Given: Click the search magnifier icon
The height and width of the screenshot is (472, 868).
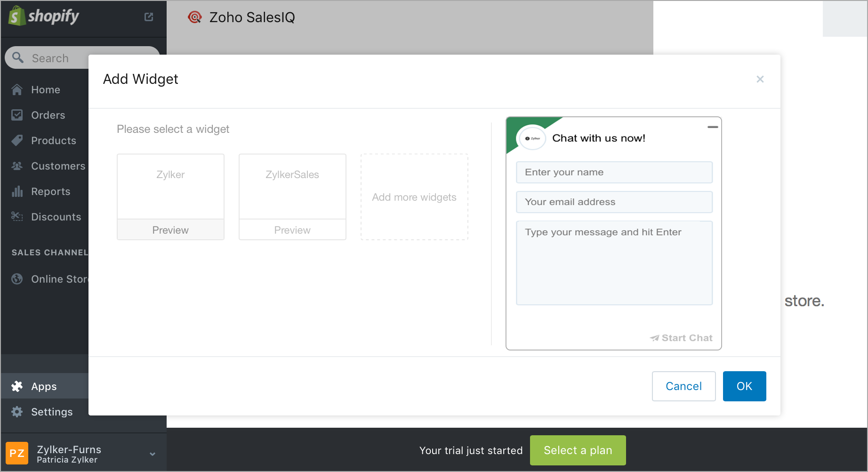Looking at the screenshot, I should point(18,57).
